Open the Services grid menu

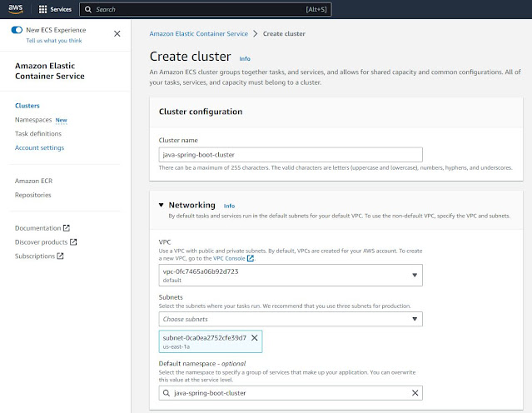pos(42,9)
